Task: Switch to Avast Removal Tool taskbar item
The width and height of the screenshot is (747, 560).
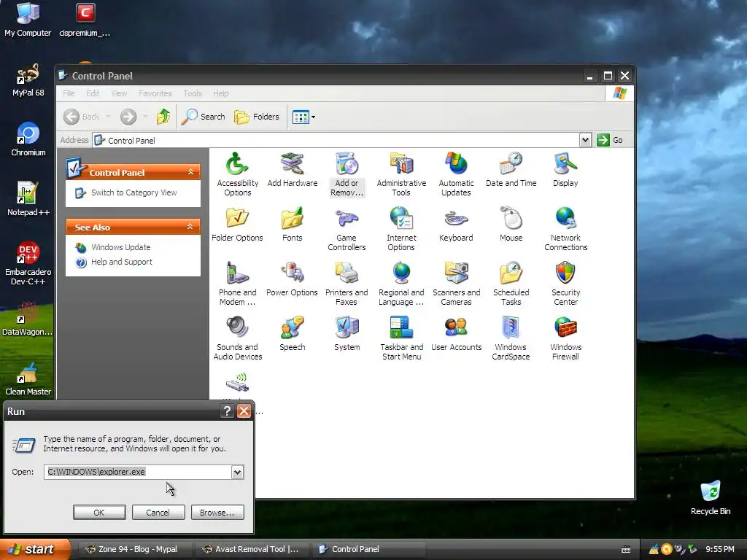Action: (252, 549)
